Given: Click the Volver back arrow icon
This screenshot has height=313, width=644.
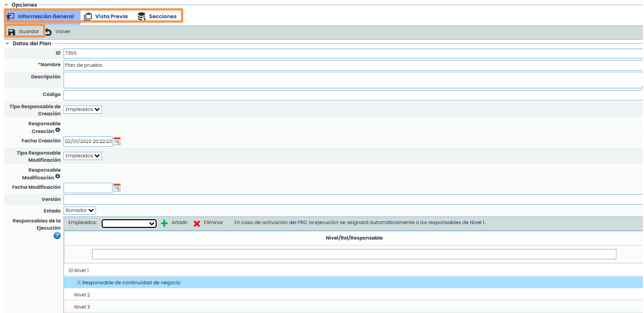Looking at the screenshot, I should click(x=48, y=32).
